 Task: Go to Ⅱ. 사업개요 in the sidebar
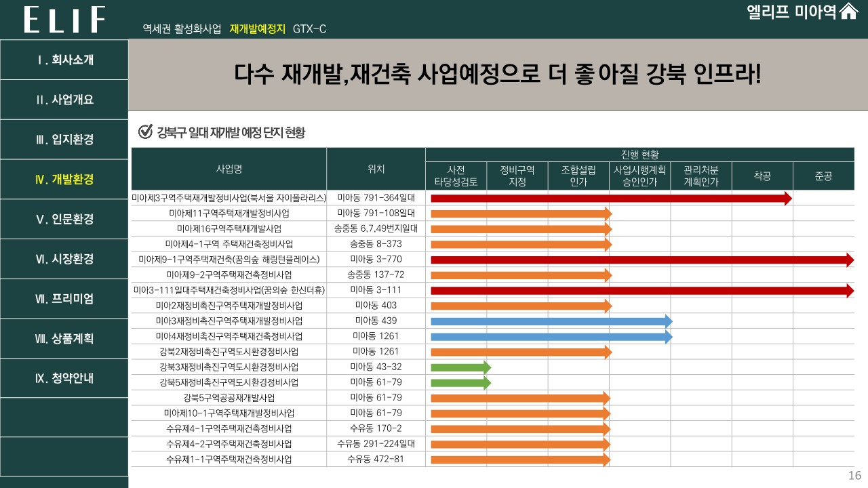click(64, 100)
